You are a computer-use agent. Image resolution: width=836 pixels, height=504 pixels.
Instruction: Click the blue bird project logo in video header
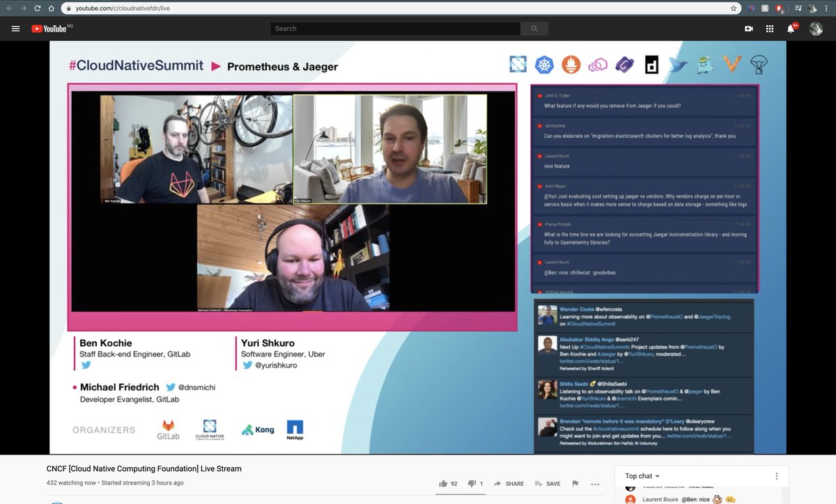pyautogui.click(x=678, y=65)
